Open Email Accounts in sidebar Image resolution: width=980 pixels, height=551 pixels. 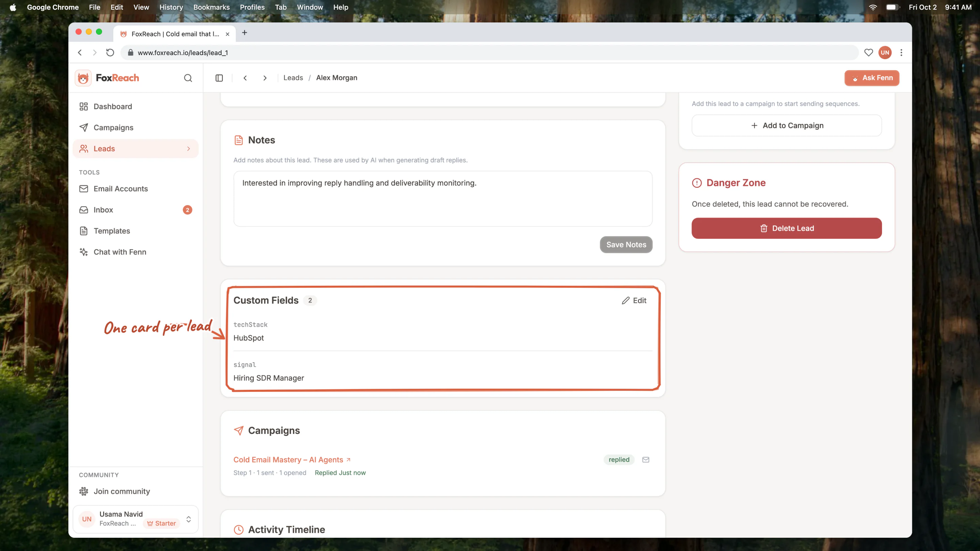(135, 189)
